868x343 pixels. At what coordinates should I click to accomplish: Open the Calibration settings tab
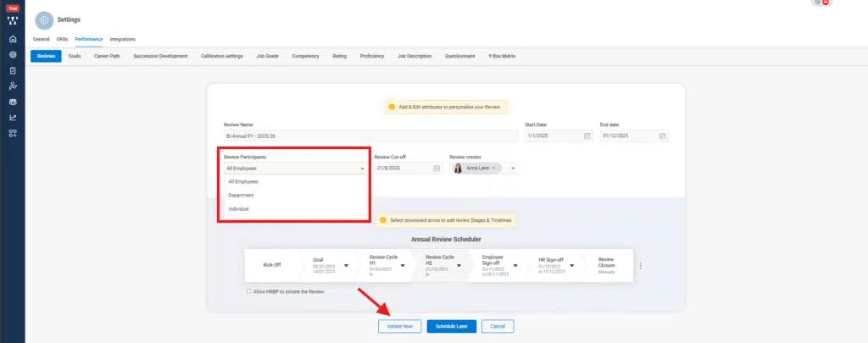point(221,56)
